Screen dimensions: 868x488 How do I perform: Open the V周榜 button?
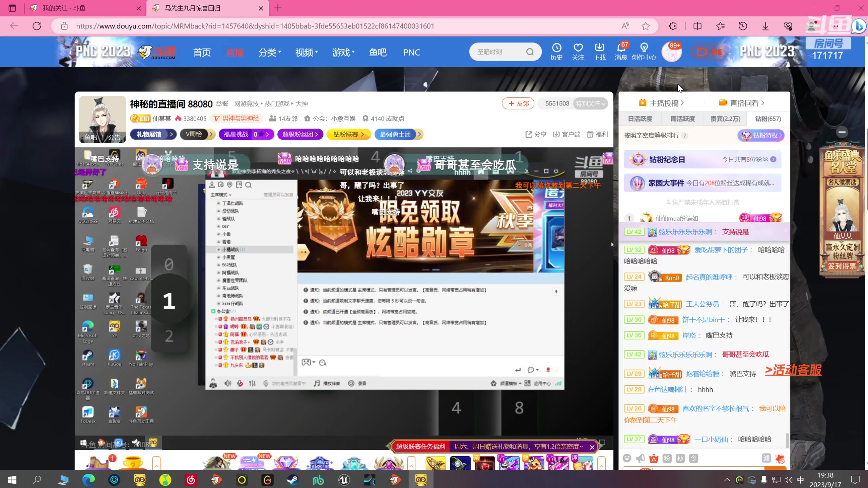click(197, 135)
